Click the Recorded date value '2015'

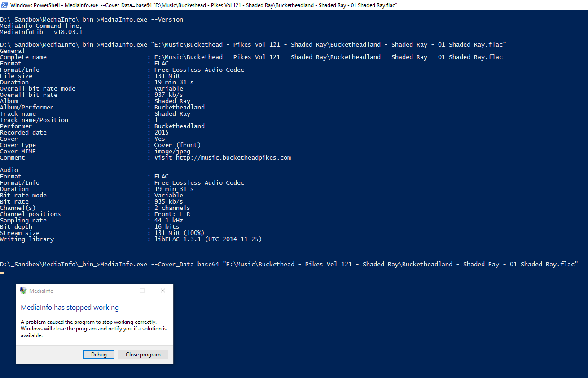[162, 132]
